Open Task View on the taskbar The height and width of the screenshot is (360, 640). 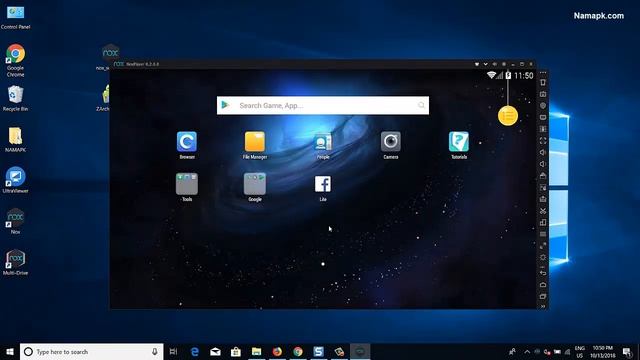click(x=173, y=351)
